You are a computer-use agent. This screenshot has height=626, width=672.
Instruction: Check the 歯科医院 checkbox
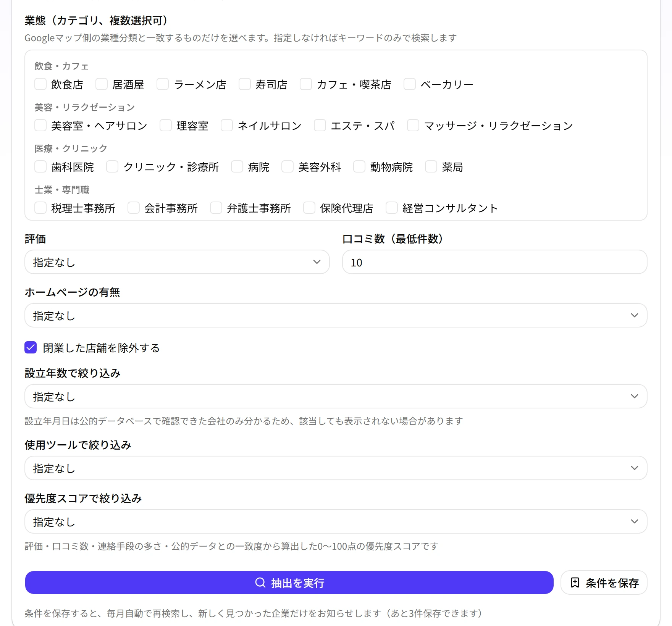coord(40,166)
